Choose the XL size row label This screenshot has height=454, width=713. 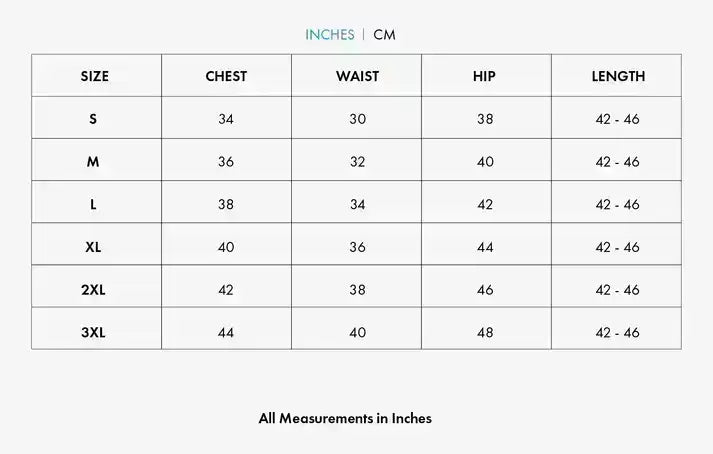[x=93, y=247]
